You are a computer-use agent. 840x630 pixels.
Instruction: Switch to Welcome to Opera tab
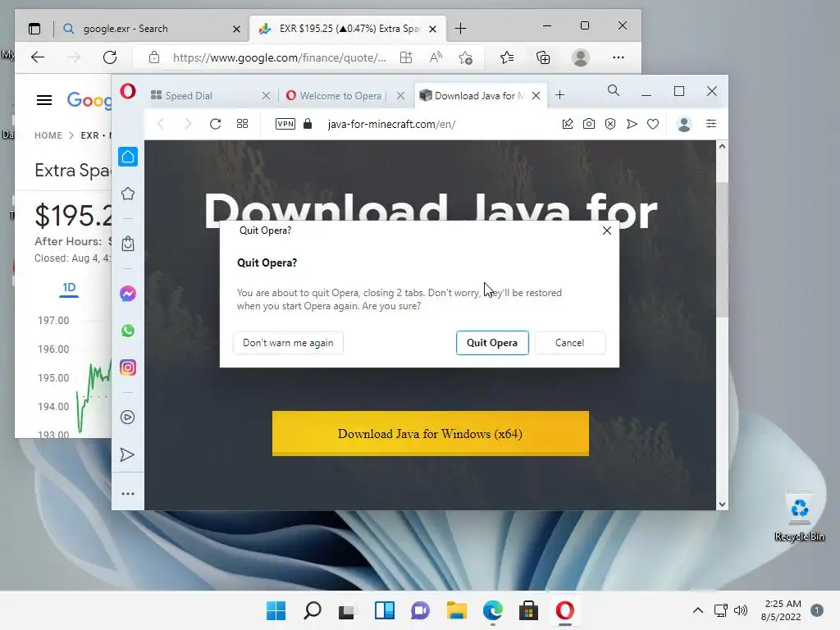(x=339, y=95)
